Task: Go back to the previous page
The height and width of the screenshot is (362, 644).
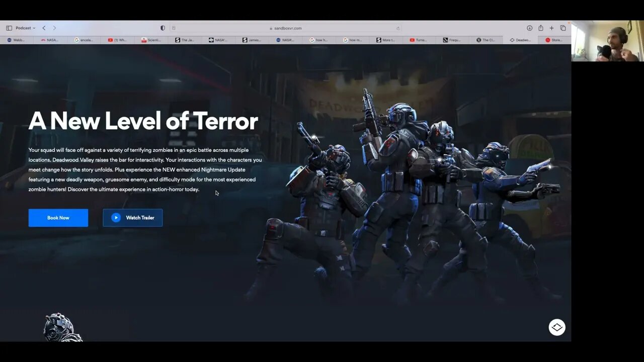Action: pos(44,28)
